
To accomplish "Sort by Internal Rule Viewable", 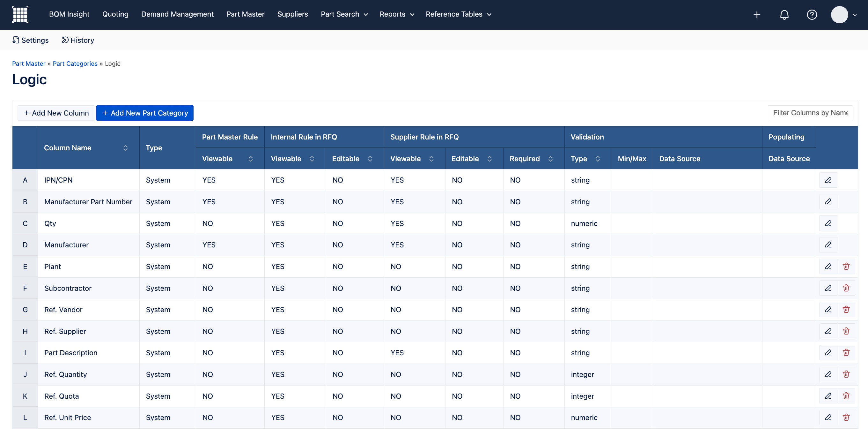I will 312,159.
